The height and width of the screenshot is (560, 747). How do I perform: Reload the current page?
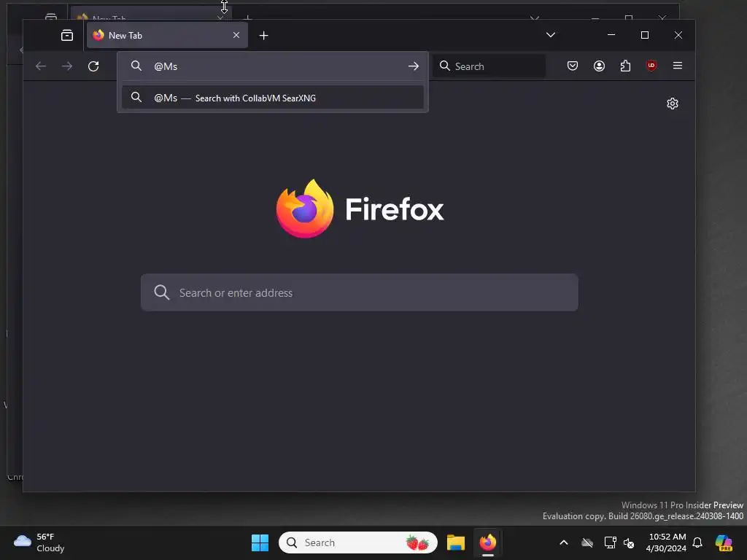(x=93, y=66)
